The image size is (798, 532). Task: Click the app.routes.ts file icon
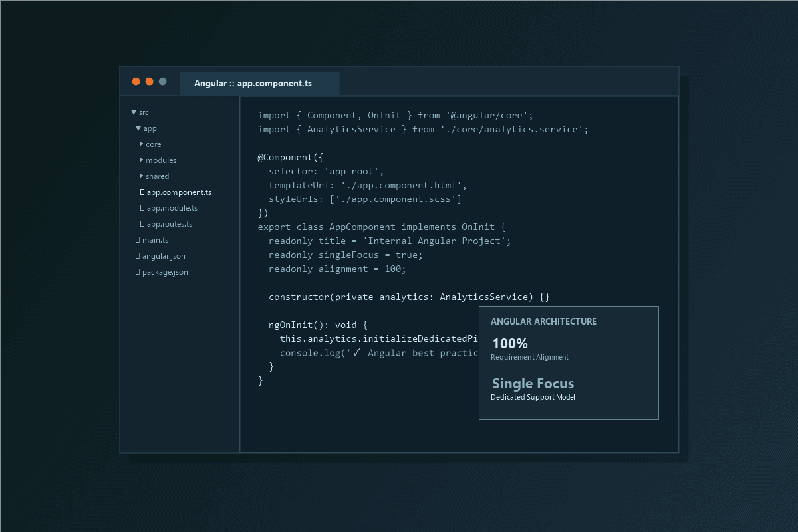[x=142, y=224]
